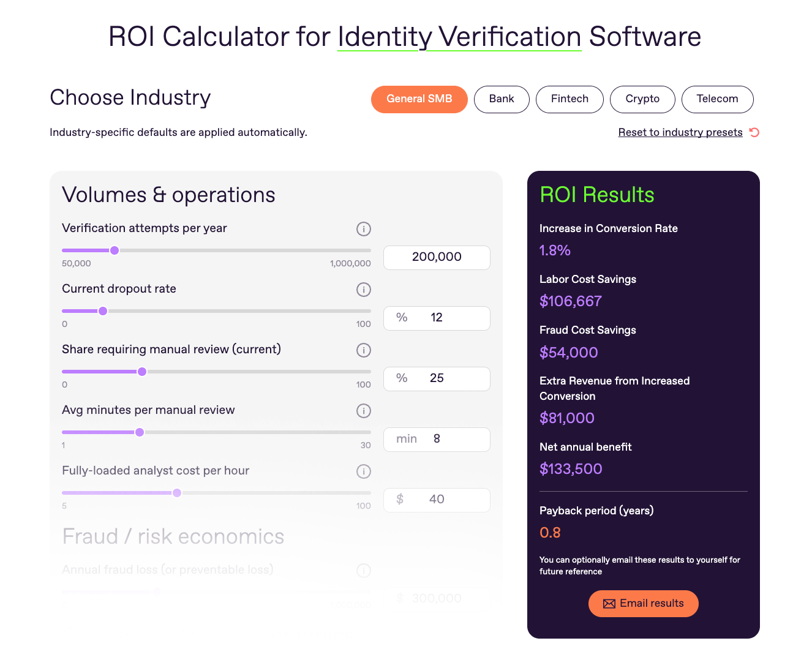812x668 pixels.
Task: Select the Fintech industry option
Action: [570, 99]
